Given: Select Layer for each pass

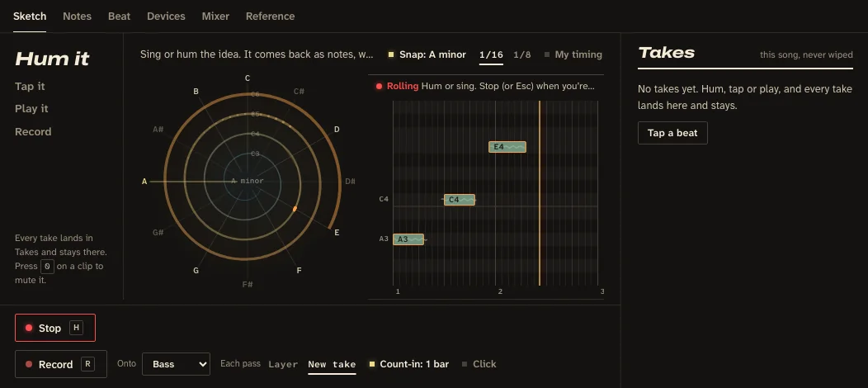Looking at the screenshot, I should (x=283, y=363).
